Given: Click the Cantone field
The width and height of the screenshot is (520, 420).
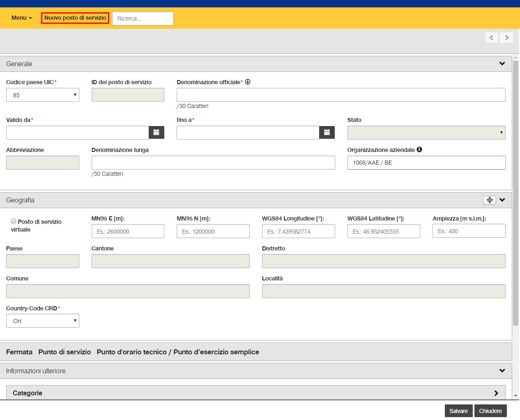Looking at the screenshot, I should tap(170, 261).
